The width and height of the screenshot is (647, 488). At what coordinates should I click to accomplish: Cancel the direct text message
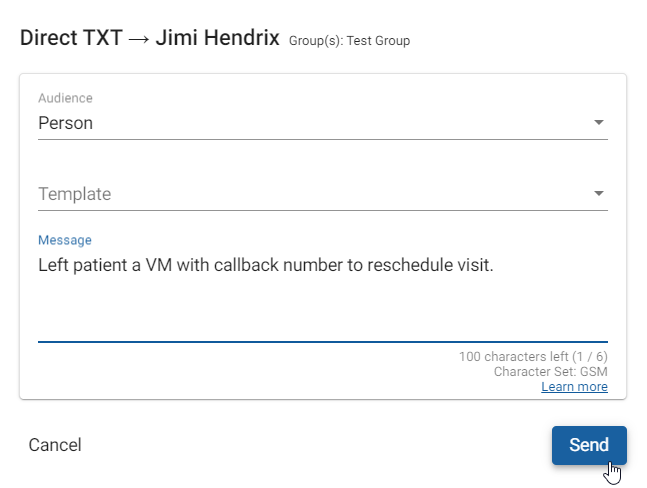(55, 445)
